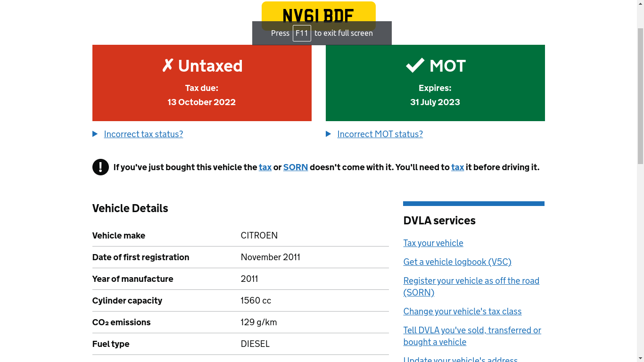Click the exclamation warning icon
The height and width of the screenshot is (362, 644).
click(x=100, y=167)
